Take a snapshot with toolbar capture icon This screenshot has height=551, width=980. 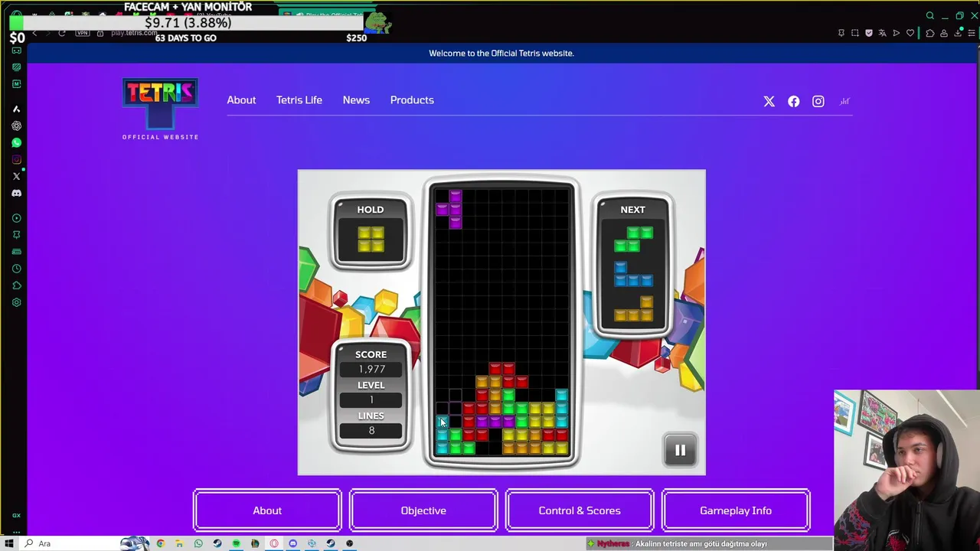click(854, 33)
